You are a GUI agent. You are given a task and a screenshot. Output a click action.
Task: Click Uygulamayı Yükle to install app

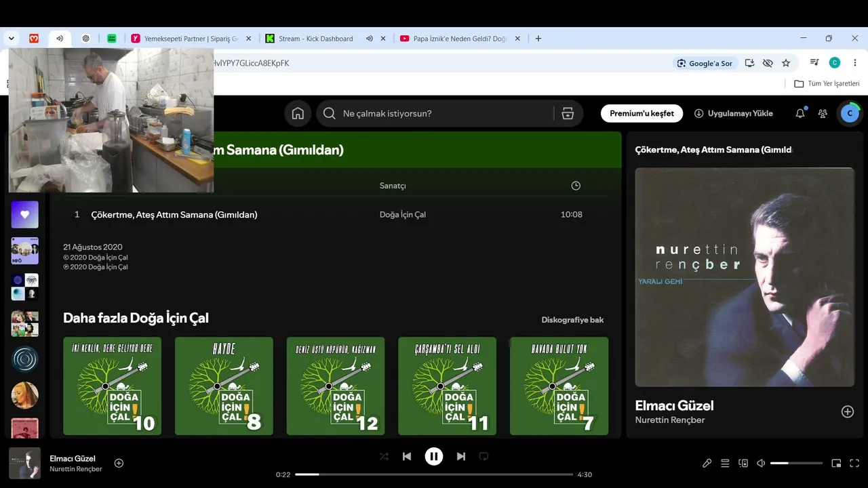click(x=733, y=114)
